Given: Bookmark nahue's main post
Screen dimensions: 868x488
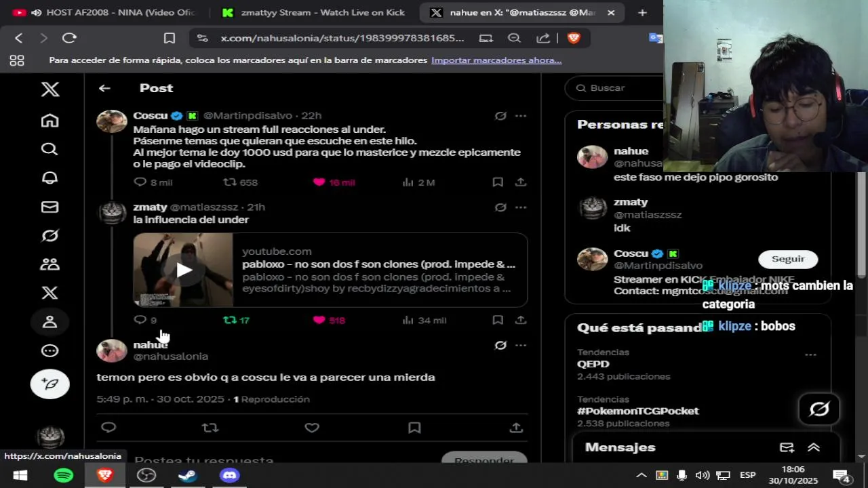Looking at the screenshot, I should [414, 427].
